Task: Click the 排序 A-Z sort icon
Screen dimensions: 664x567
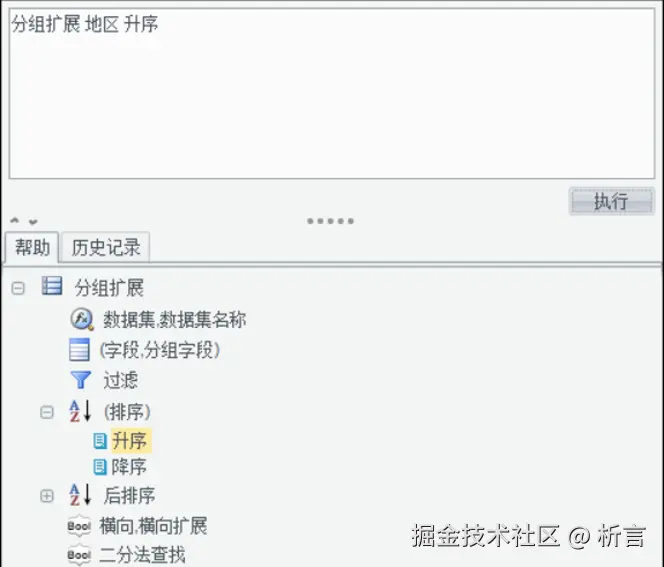Action: pos(80,411)
